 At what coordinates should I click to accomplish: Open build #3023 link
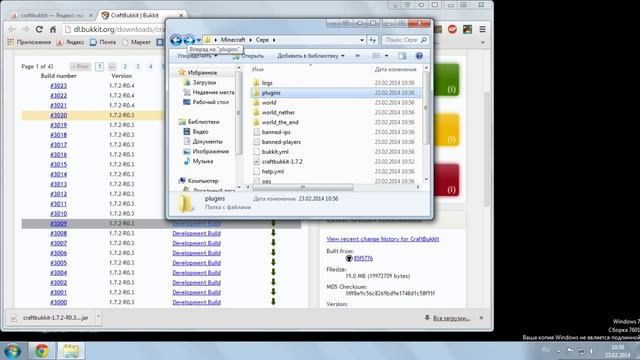58,86
